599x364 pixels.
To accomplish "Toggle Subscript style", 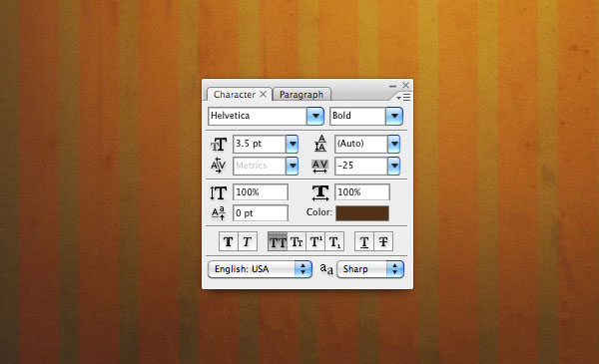I will 334,241.
